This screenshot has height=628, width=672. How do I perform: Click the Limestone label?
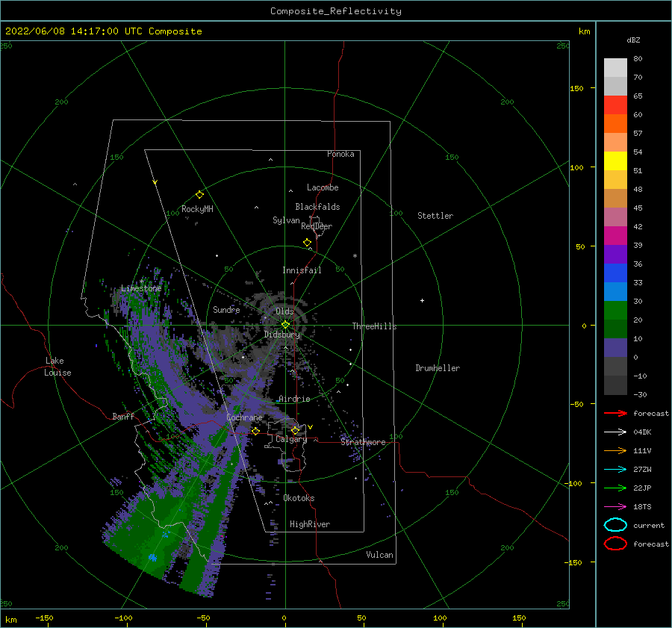[x=141, y=288]
